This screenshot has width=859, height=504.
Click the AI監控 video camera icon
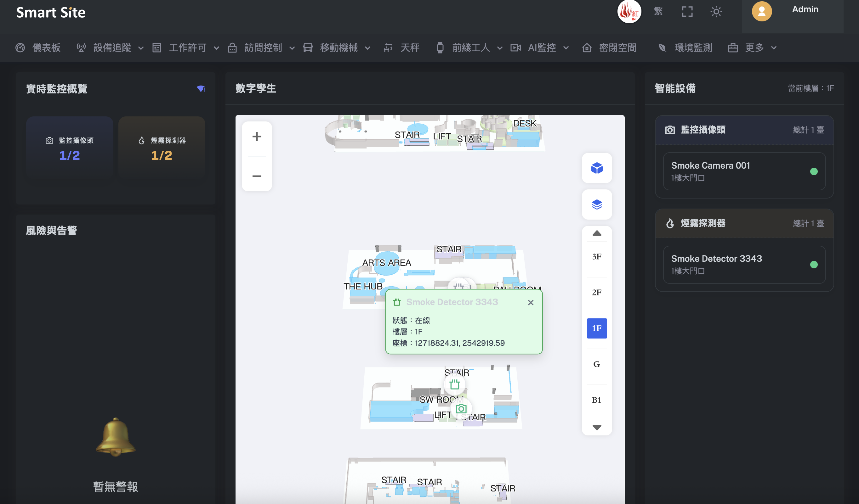point(515,48)
